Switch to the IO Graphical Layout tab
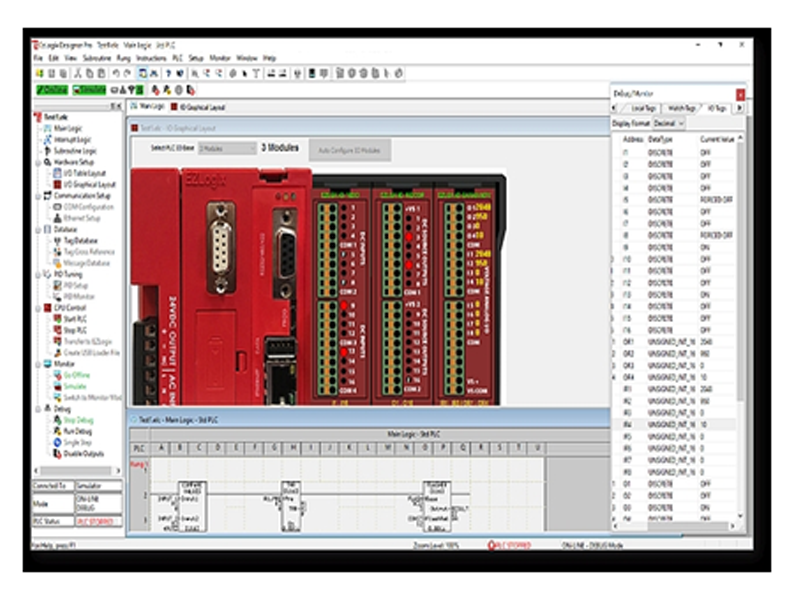Image resolution: width=793 pixels, height=600 pixels. (198, 107)
